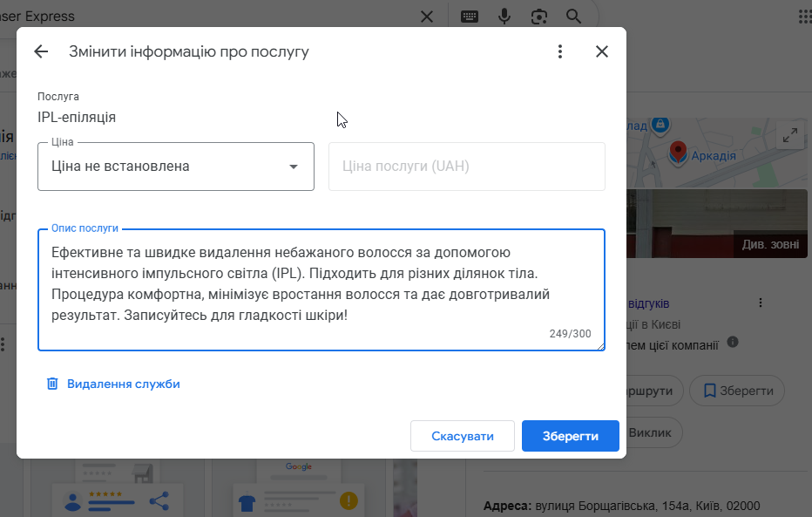Click the 'Ціна послуги (UAH)' input field
The width and height of the screenshot is (812, 517).
coord(466,167)
